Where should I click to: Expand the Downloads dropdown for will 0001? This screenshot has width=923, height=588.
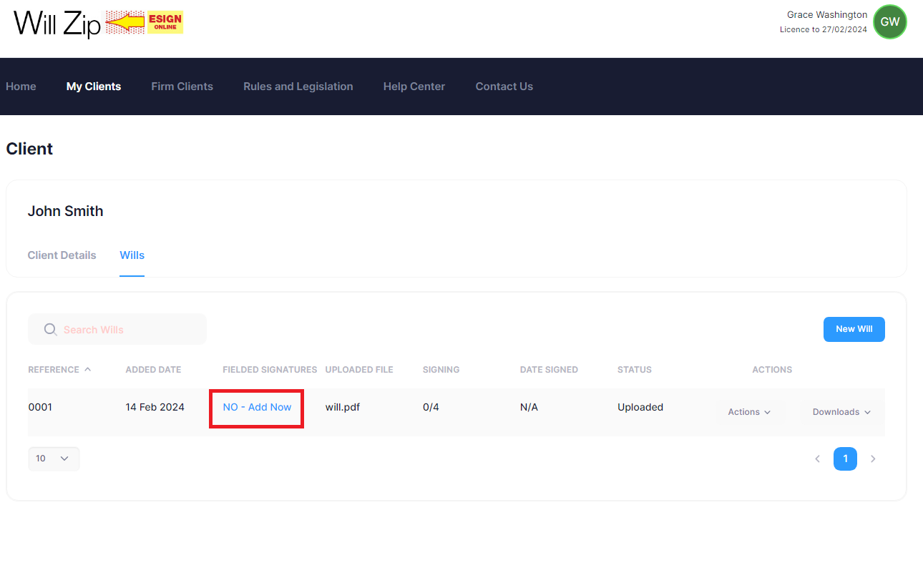pyautogui.click(x=841, y=412)
